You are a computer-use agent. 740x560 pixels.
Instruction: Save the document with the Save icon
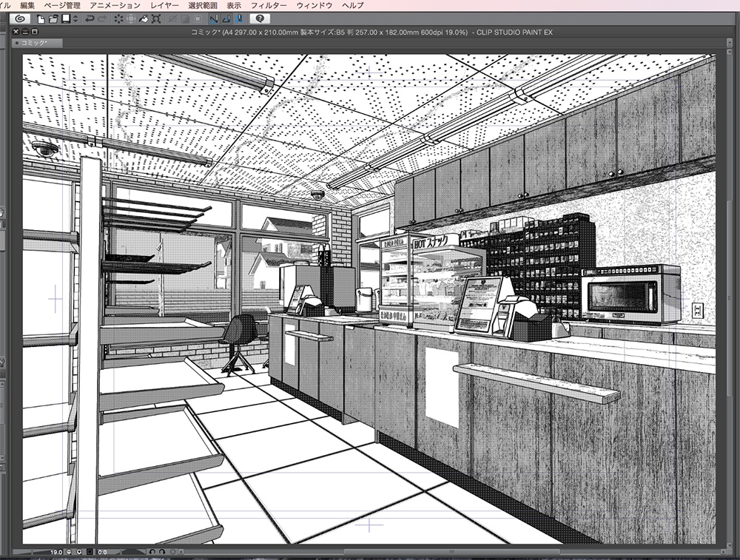tap(66, 19)
